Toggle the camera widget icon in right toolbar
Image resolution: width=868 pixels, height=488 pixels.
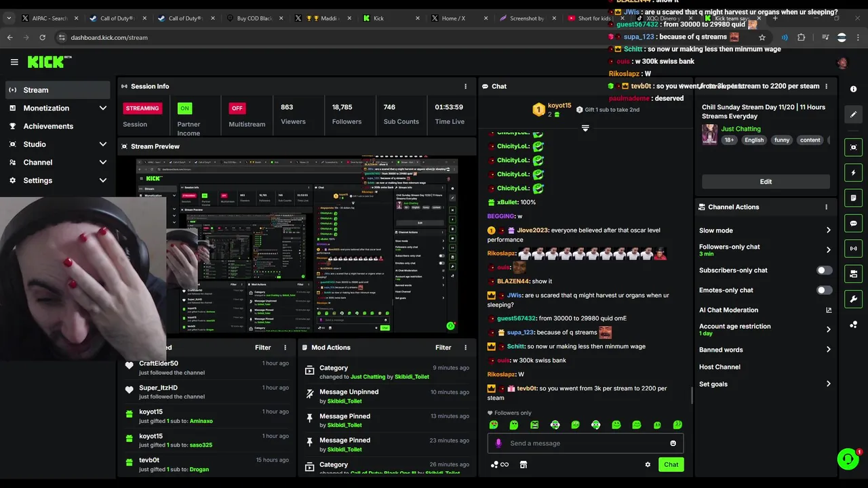point(853,274)
